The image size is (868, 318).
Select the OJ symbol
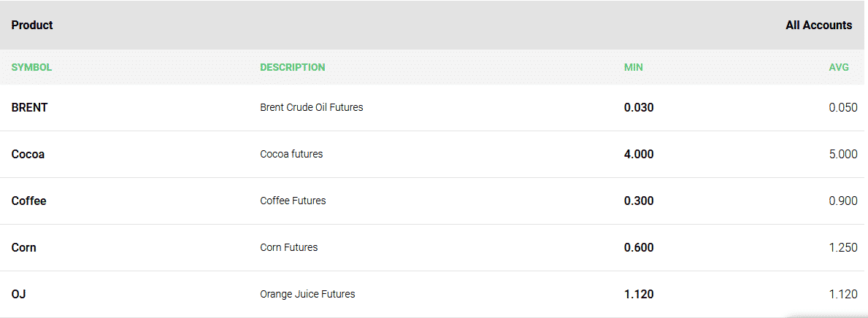tap(19, 294)
